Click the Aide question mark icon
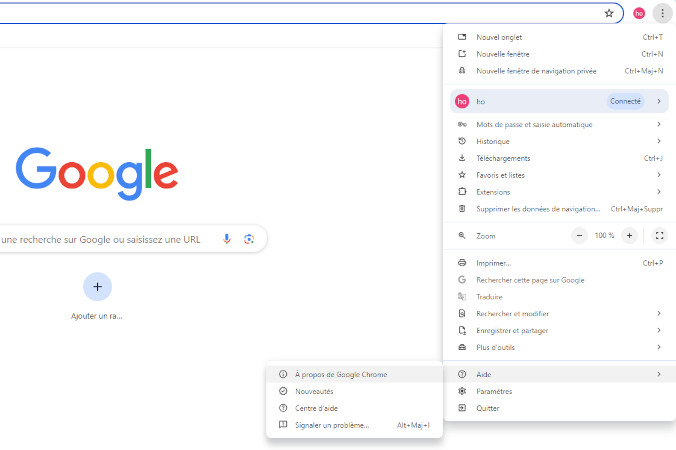The image size is (676, 450). (462, 374)
